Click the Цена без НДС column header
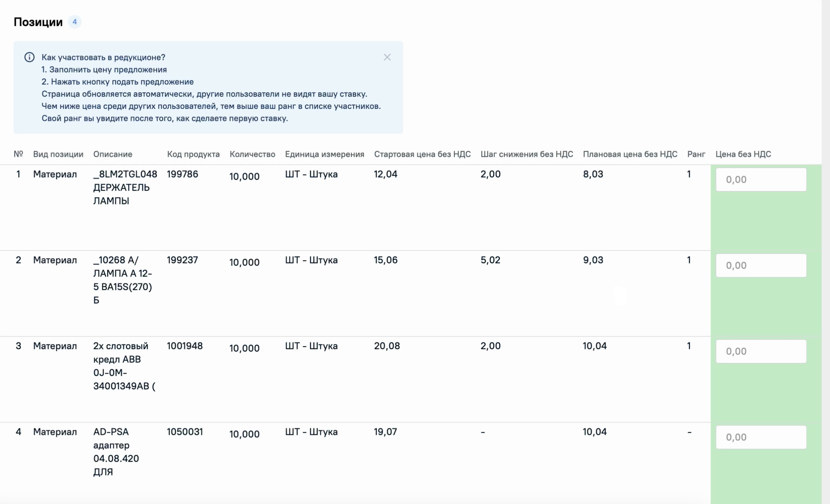 point(744,154)
